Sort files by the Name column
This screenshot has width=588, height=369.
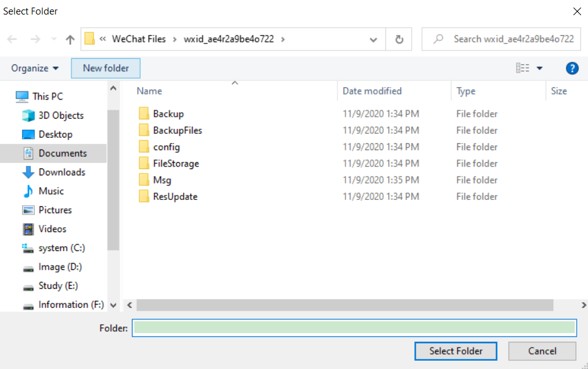[x=149, y=91]
